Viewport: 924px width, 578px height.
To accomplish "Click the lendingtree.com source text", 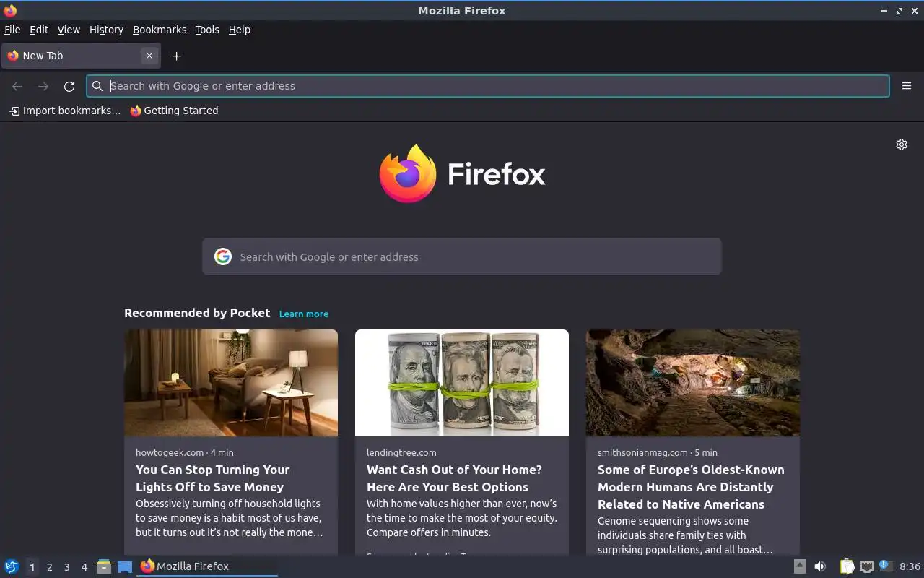I will 401,452.
